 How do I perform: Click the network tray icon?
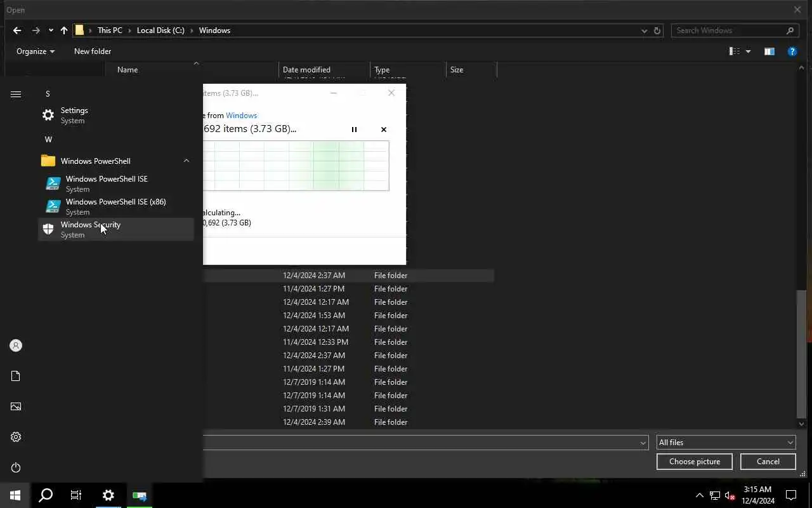click(x=714, y=495)
